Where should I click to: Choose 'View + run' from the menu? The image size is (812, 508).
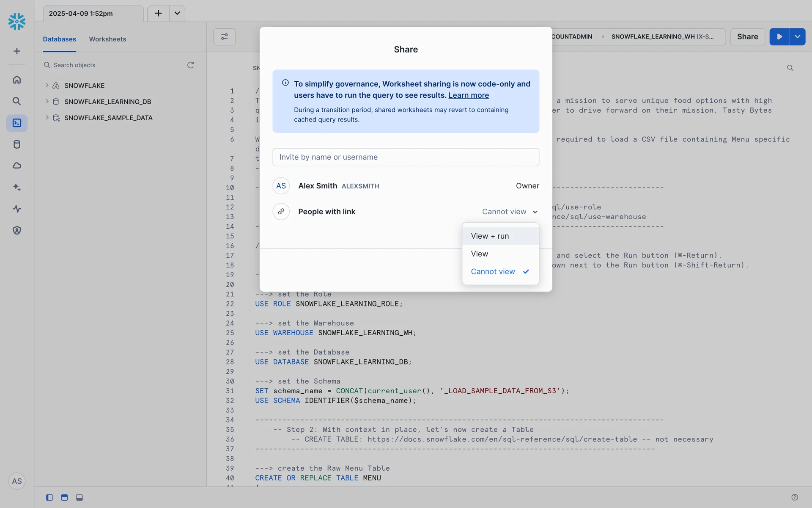tap(490, 236)
